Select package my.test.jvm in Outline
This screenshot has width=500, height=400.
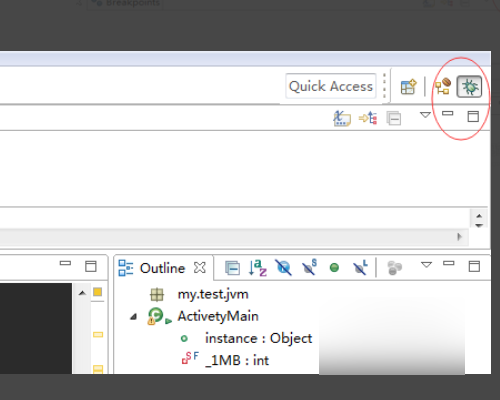tap(213, 294)
